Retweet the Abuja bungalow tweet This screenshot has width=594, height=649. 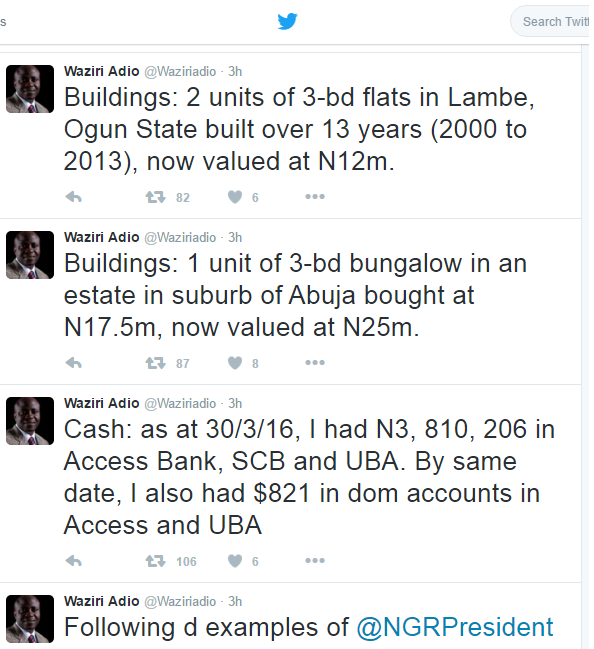155,363
